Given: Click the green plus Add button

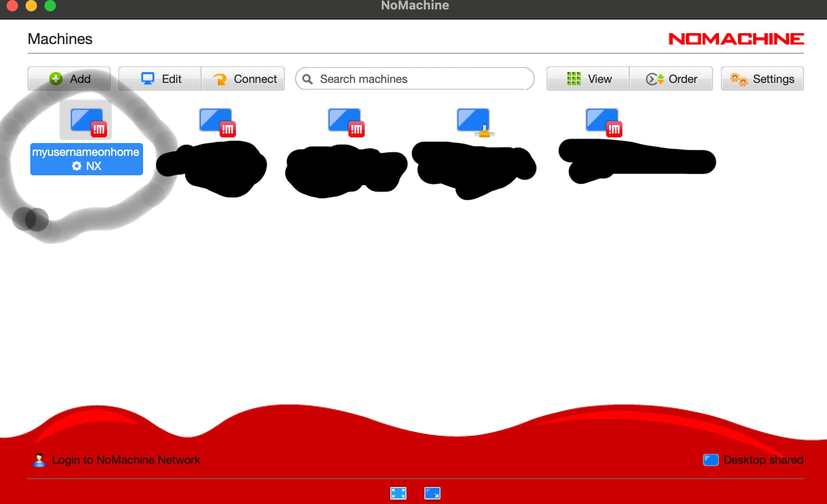Looking at the screenshot, I should coord(69,79).
